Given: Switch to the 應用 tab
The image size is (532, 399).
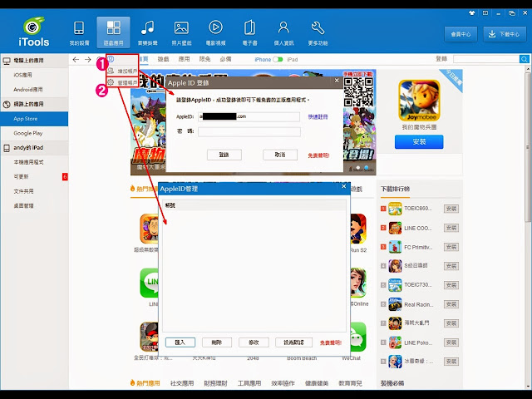Looking at the screenshot, I should [x=185, y=59].
